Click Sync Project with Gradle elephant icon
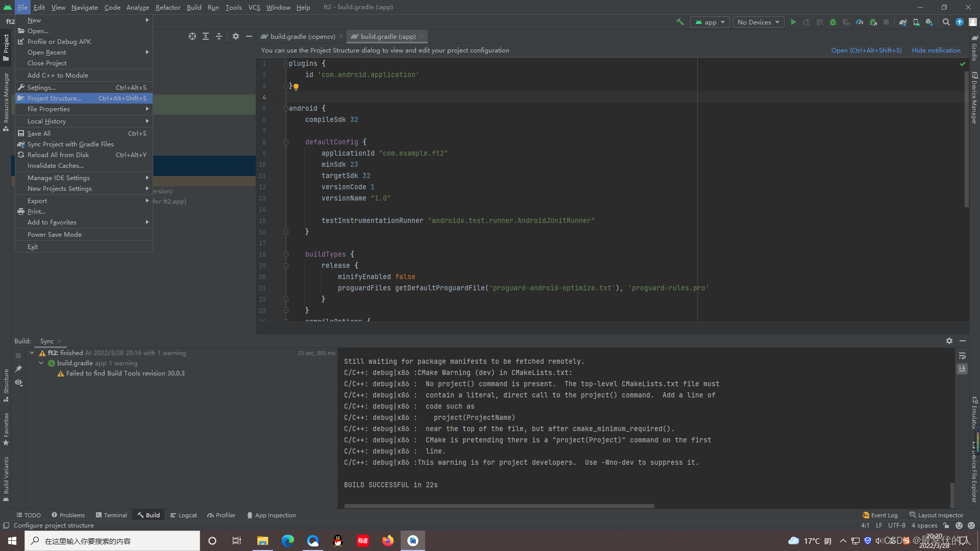 pyautogui.click(x=903, y=22)
